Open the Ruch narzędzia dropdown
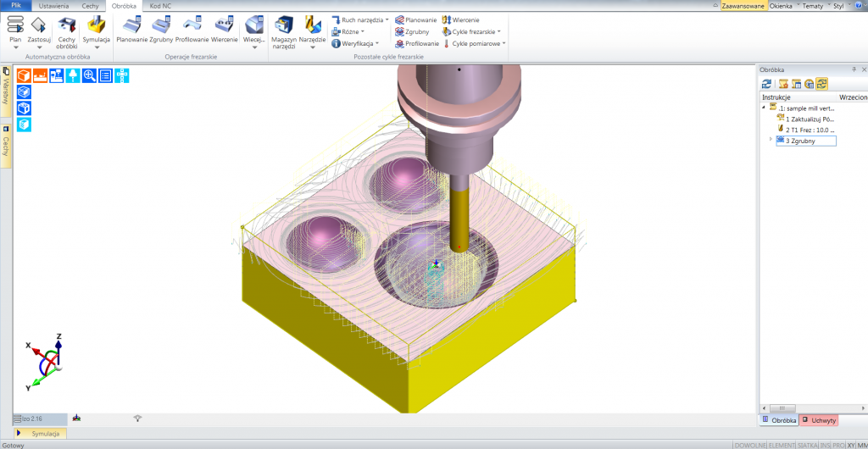This screenshot has width=868, height=449. (x=364, y=19)
